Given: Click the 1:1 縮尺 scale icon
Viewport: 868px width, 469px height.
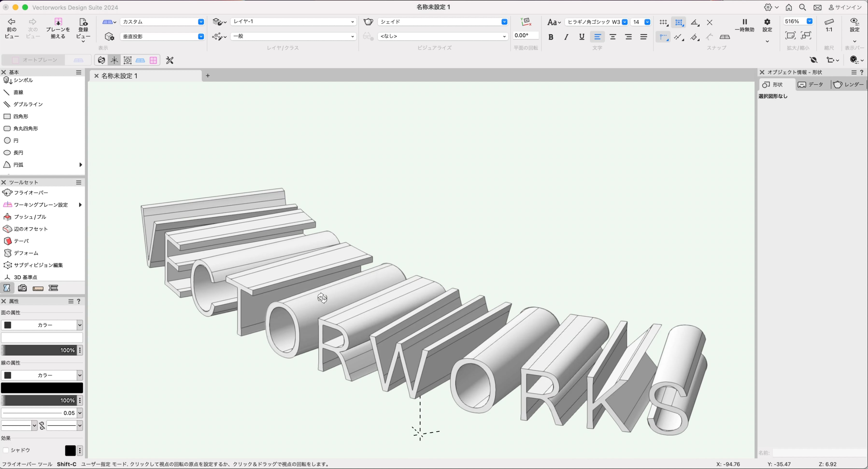Looking at the screenshot, I should point(829,25).
